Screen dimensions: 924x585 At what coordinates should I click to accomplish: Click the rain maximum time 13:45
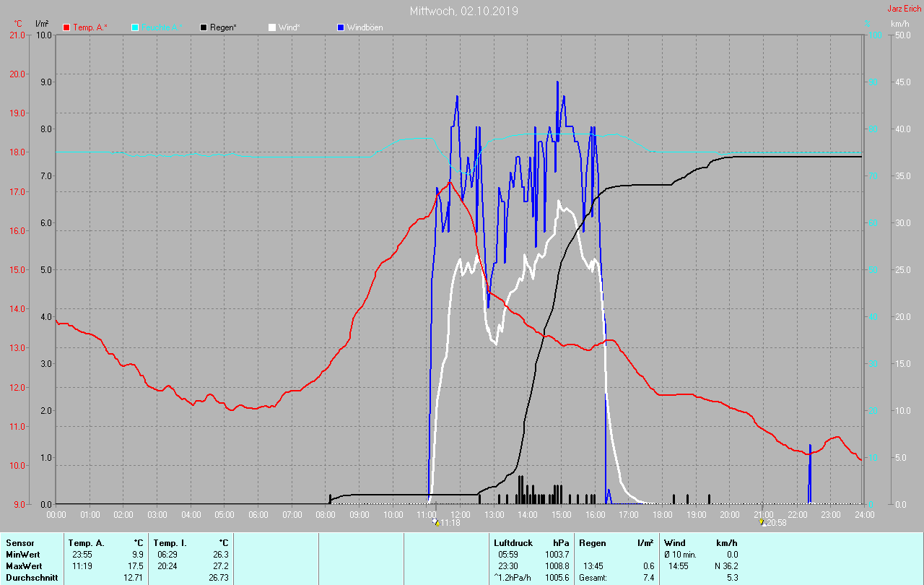[594, 566]
